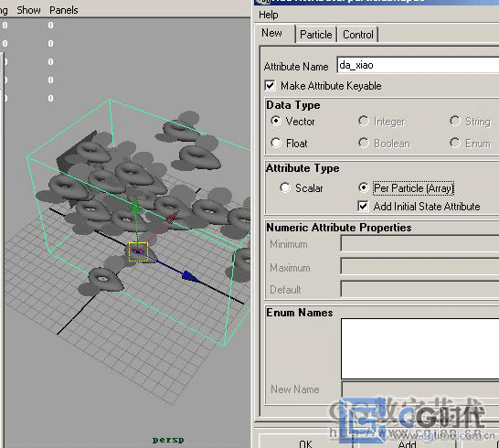Click the red X-axis move arrow

[172, 218]
